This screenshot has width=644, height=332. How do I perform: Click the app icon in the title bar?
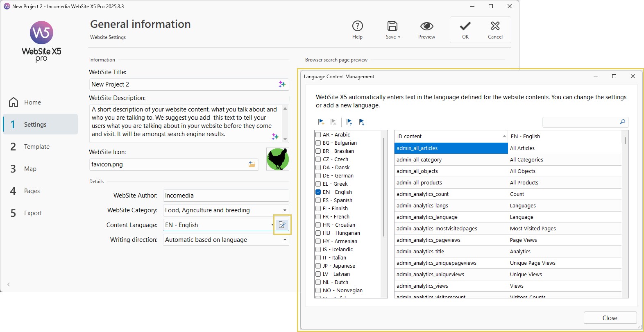point(7,6)
